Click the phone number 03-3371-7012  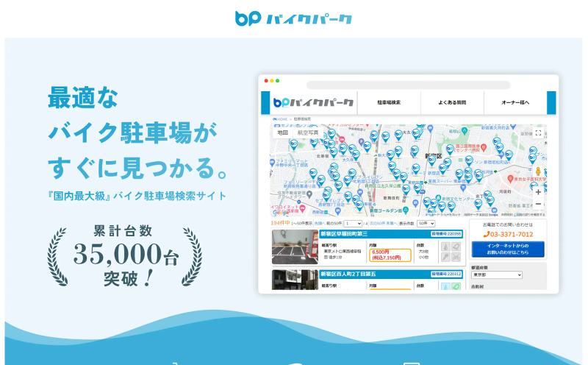pos(512,234)
